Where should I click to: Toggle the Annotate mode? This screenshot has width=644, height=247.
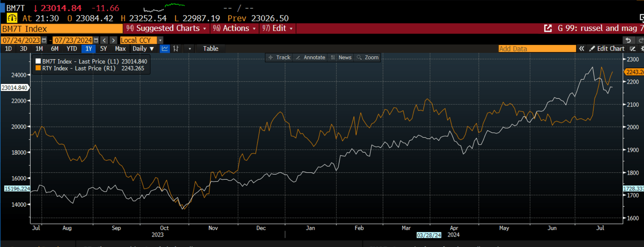[310, 57]
